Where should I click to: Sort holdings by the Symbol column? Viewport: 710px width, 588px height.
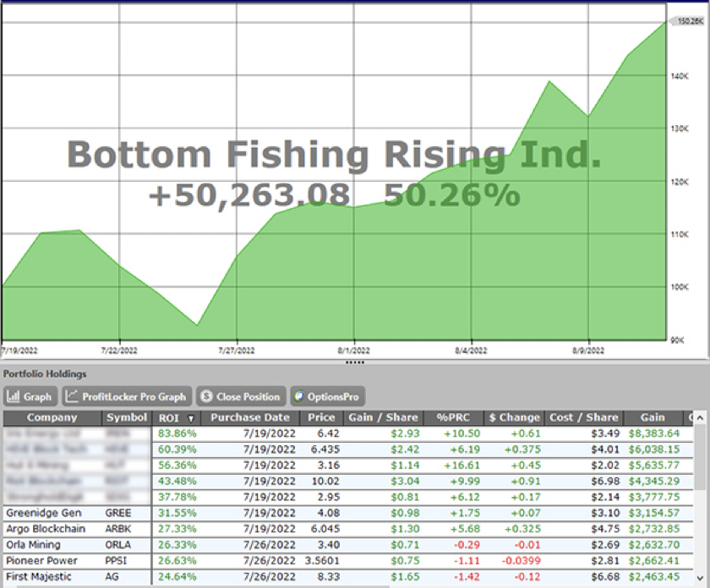(x=125, y=417)
